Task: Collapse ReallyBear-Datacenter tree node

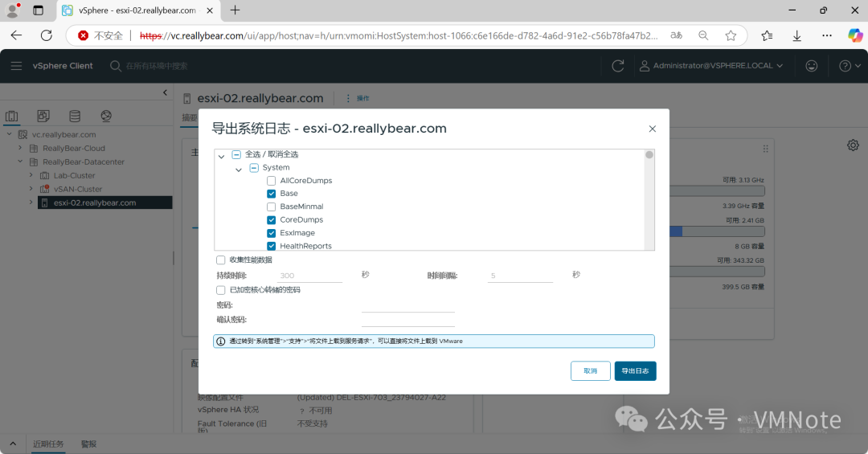Action: coord(20,162)
